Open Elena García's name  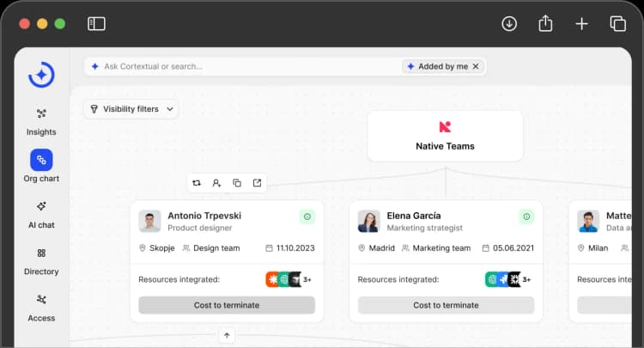click(414, 216)
